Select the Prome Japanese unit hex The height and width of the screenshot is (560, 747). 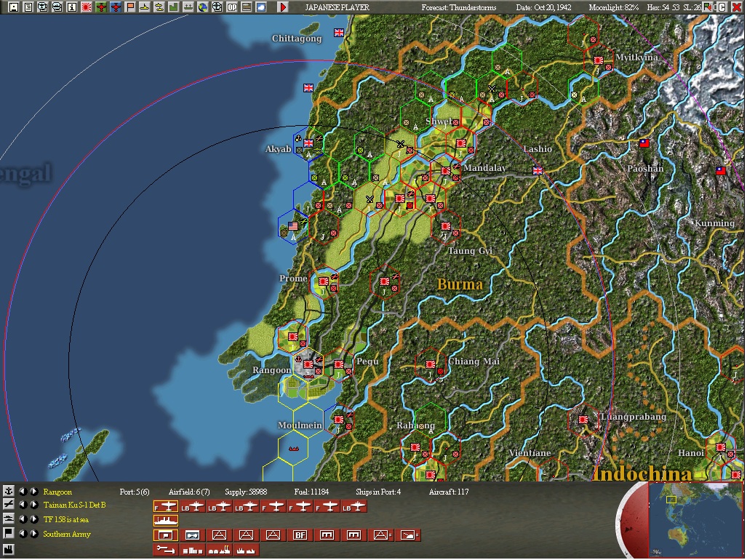pos(324,282)
